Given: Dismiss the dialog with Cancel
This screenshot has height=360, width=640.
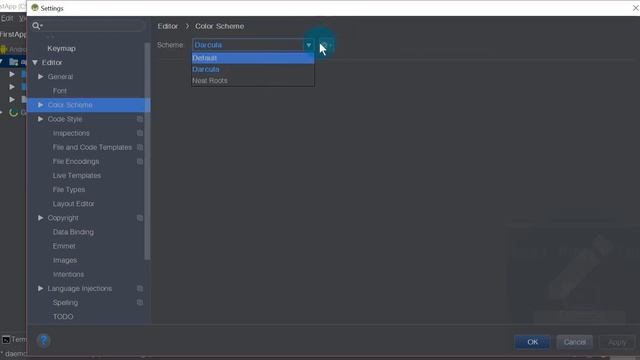Looking at the screenshot, I should click(x=575, y=342).
